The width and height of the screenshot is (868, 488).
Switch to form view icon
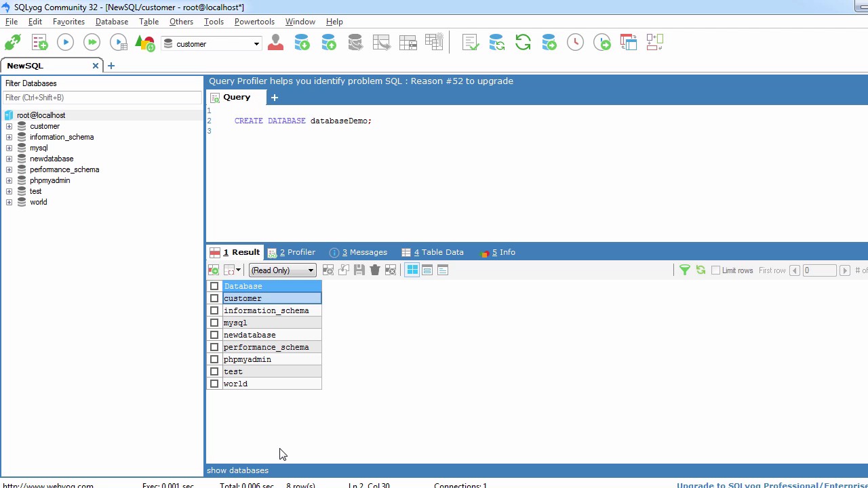click(x=427, y=270)
